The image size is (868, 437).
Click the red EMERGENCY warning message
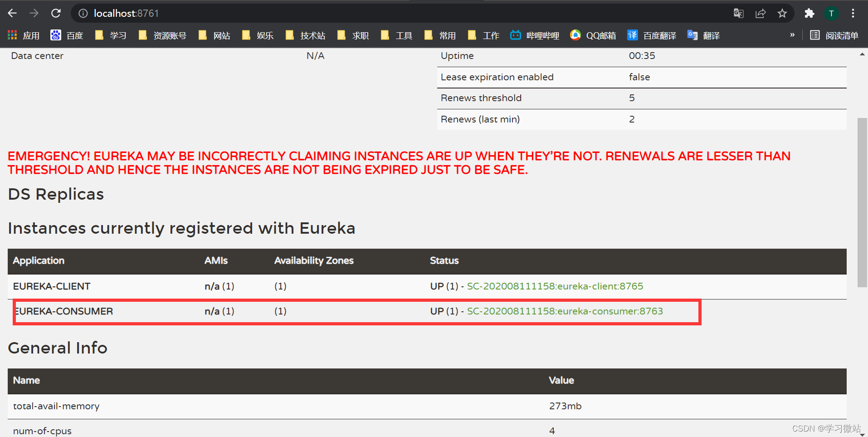pos(399,163)
